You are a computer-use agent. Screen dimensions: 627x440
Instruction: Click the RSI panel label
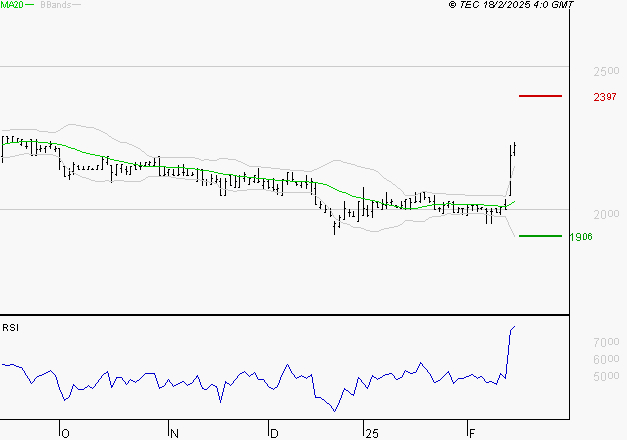[x=10, y=328]
